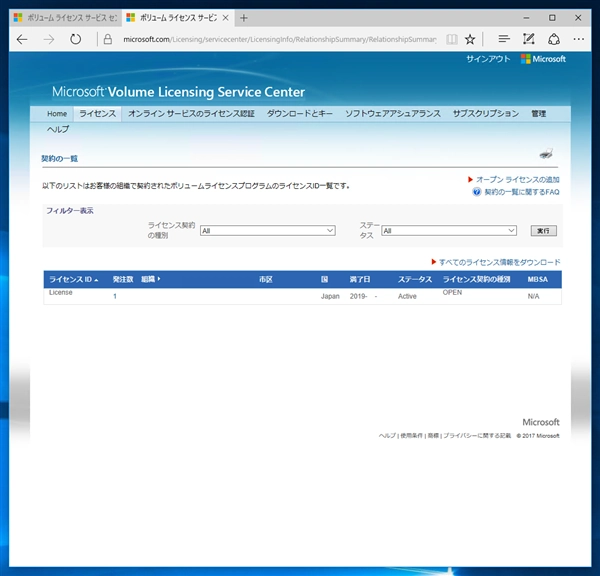Open ダウンロードとキー menu
The image size is (600, 576).
pos(300,114)
